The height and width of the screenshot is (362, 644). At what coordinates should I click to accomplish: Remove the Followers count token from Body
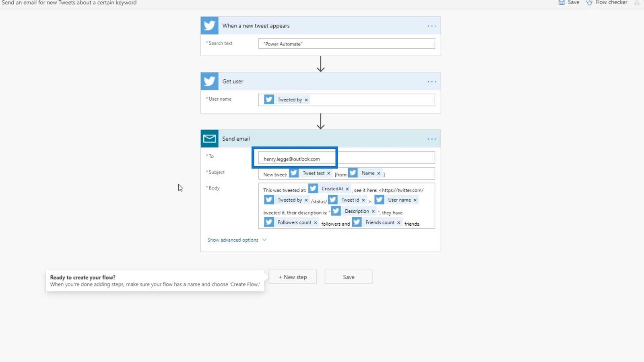tap(316, 223)
